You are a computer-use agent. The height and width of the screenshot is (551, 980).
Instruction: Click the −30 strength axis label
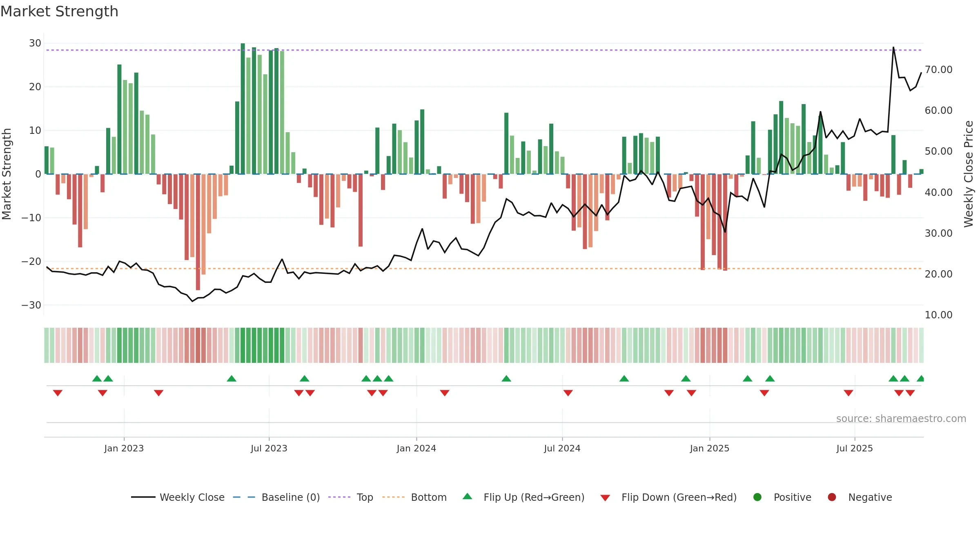31,305
